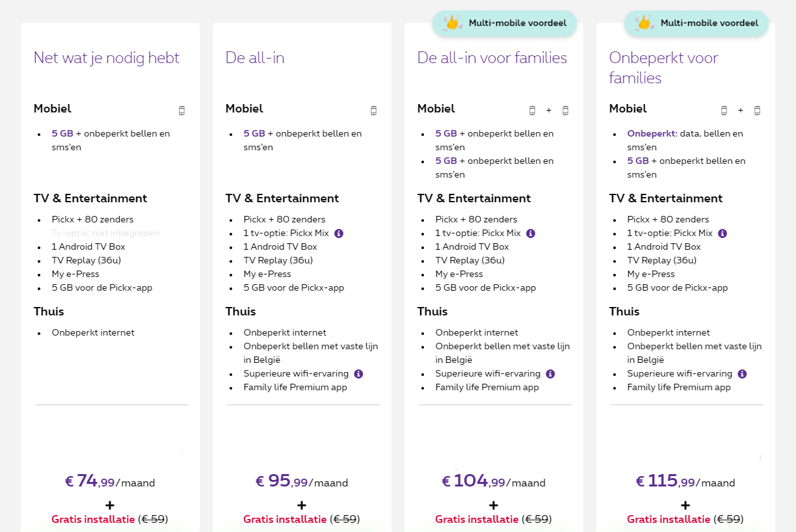The height and width of the screenshot is (532, 796).
Task: Click the € 74,99/maand price
Action: pyautogui.click(x=110, y=482)
